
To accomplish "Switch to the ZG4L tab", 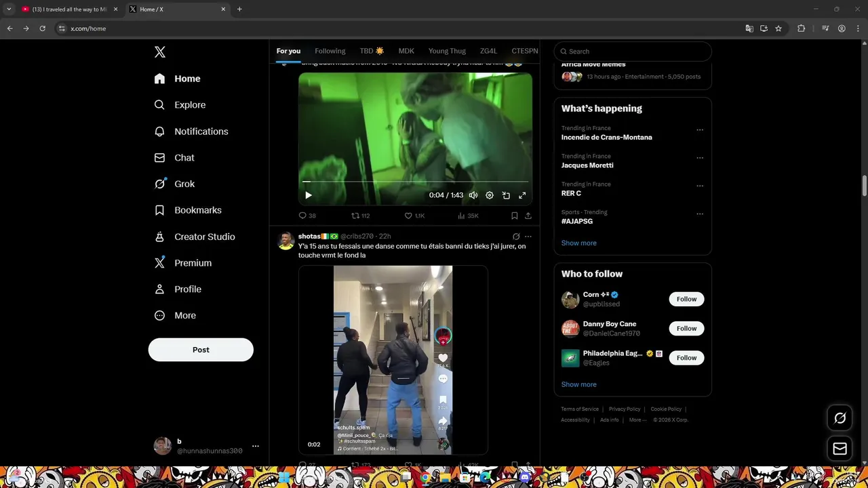I will point(488,51).
